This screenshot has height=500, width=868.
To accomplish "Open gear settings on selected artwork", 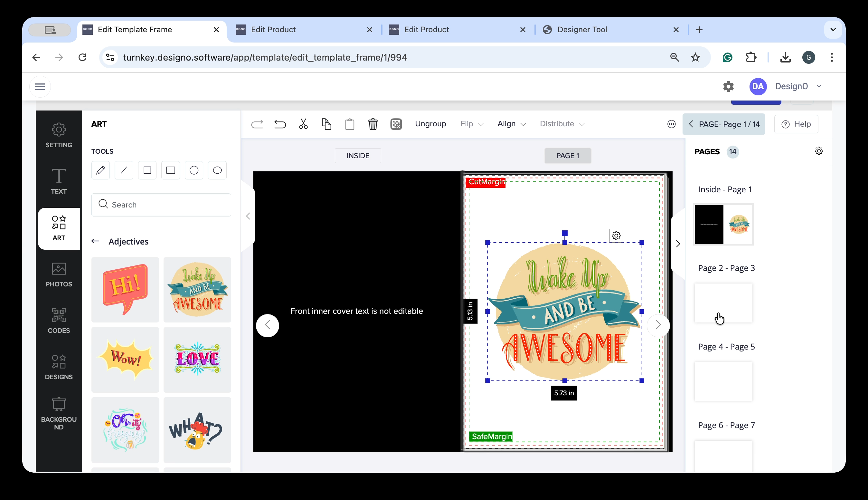I will [x=616, y=236].
